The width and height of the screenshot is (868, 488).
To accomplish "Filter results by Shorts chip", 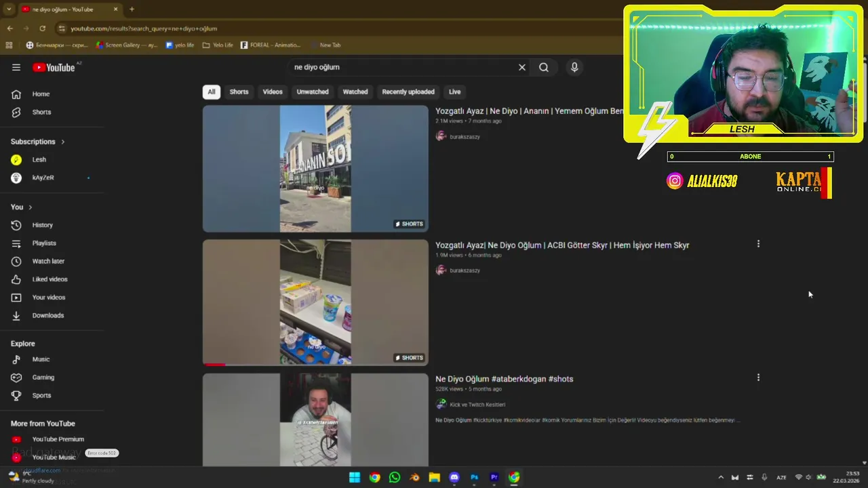I will (x=239, y=91).
